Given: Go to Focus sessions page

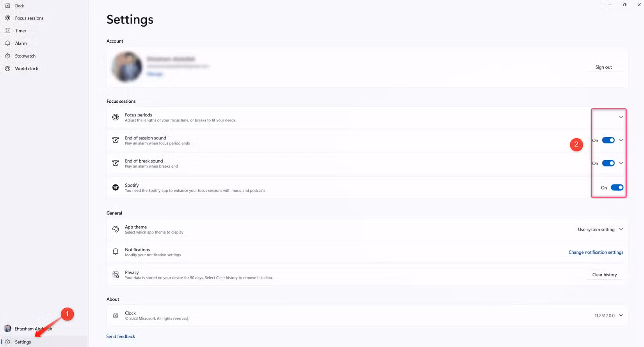Looking at the screenshot, I should pyautogui.click(x=29, y=18).
